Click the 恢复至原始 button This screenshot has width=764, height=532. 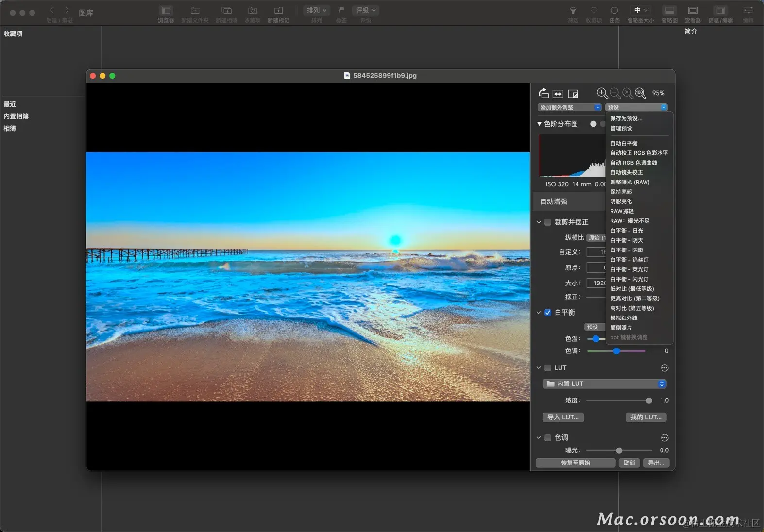pyautogui.click(x=576, y=463)
